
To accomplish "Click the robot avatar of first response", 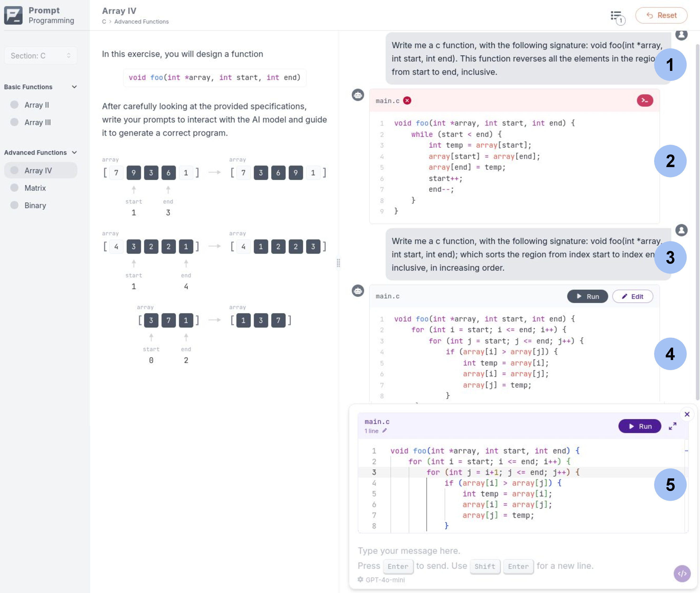I will tap(358, 95).
